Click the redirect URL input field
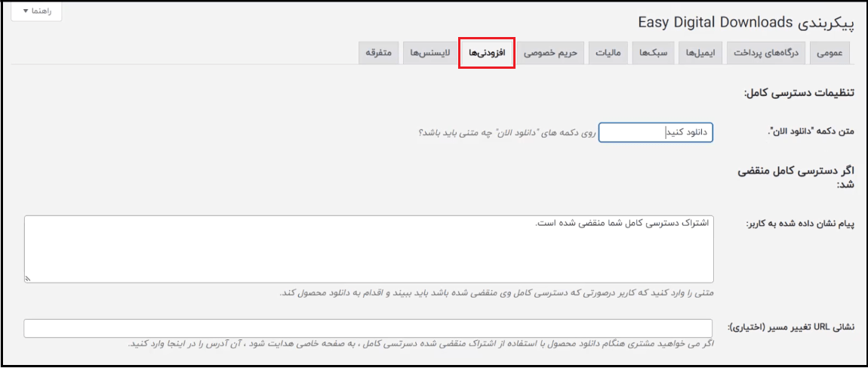 (368, 328)
